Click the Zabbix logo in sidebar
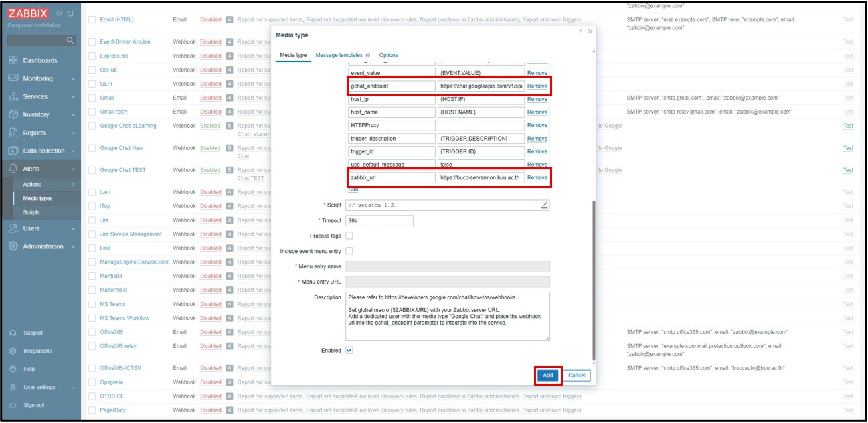Image resolution: width=868 pixels, height=423 pixels. click(29, 14)
